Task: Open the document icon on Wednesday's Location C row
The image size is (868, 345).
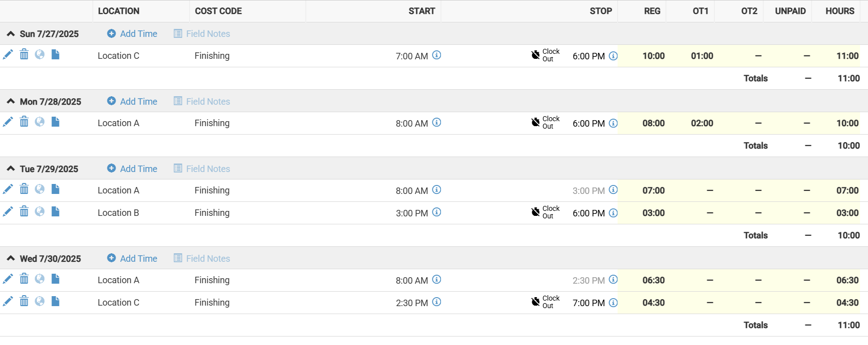Action: point(55,301)
